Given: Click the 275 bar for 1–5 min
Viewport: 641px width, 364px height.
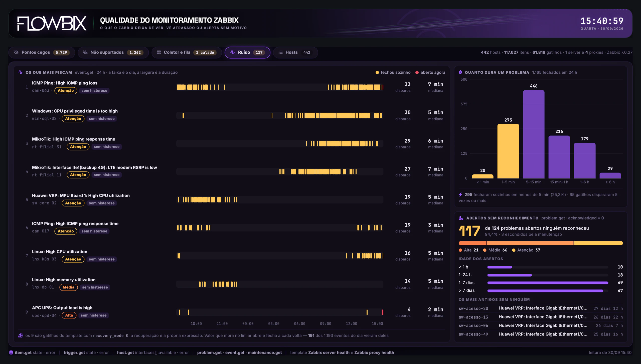Looking at the screenshot, I should tap(508, 151).
